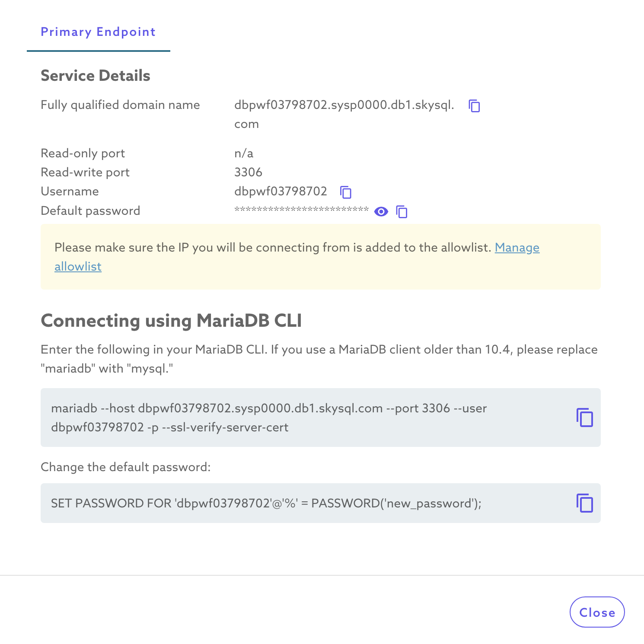Click the SET PASSWORD FOR statement text
644x644 pixels.
coord(266,504)
